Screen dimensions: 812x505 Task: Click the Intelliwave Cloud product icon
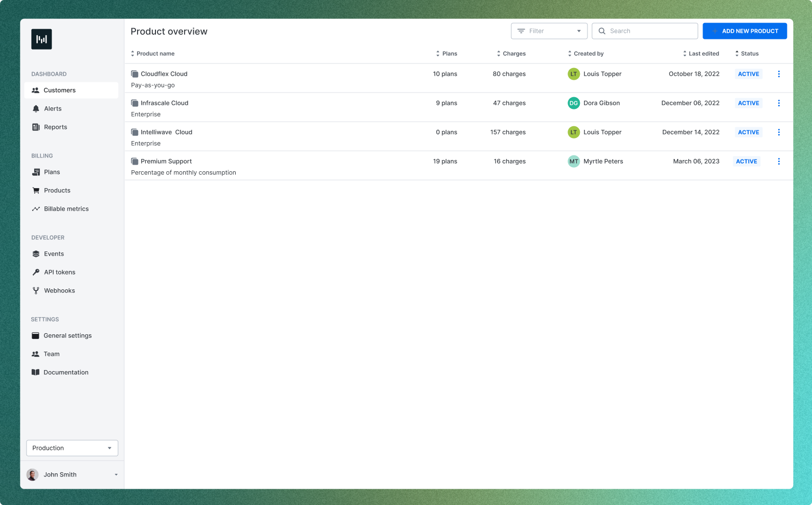[x=134, y=132]
